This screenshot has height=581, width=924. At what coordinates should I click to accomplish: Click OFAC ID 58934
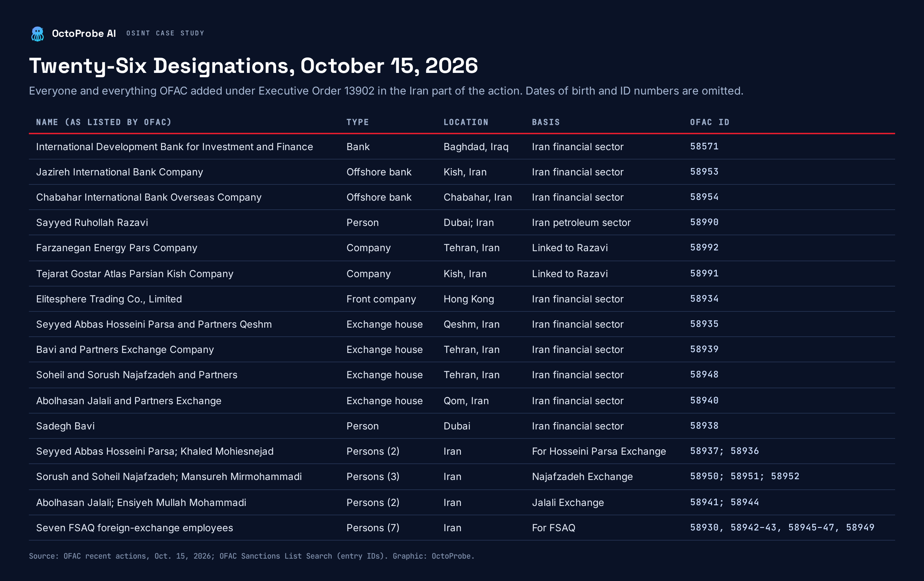point(704,298)
